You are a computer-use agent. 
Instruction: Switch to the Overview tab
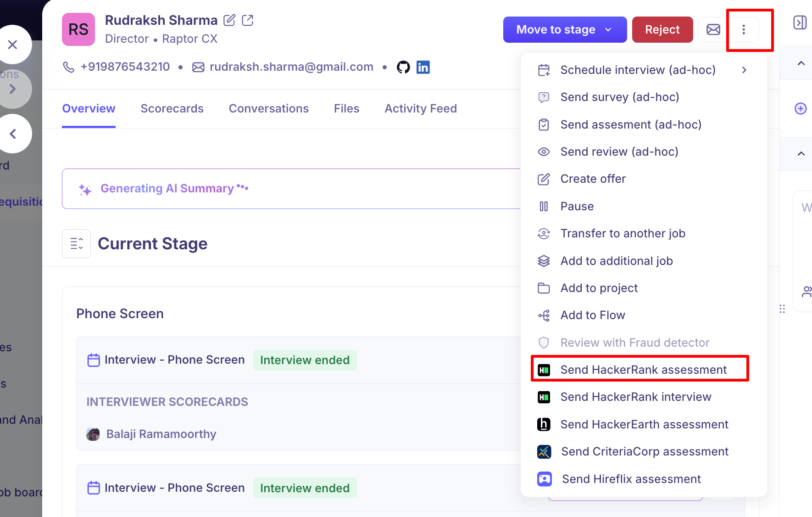click(89, 108)
